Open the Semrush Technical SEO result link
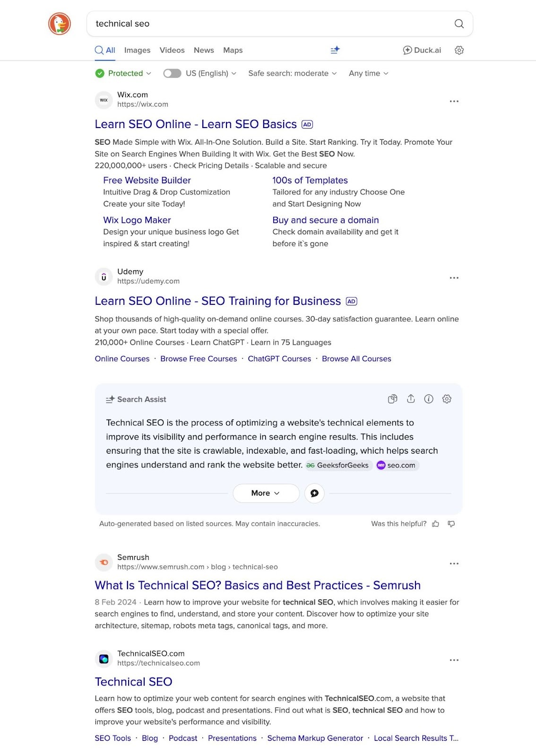The width and height of the screenshot is (536, 756). 257,585
